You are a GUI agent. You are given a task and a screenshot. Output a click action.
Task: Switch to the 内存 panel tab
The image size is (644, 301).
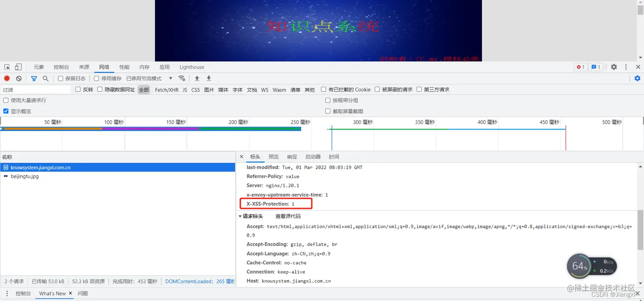(144, 67)
